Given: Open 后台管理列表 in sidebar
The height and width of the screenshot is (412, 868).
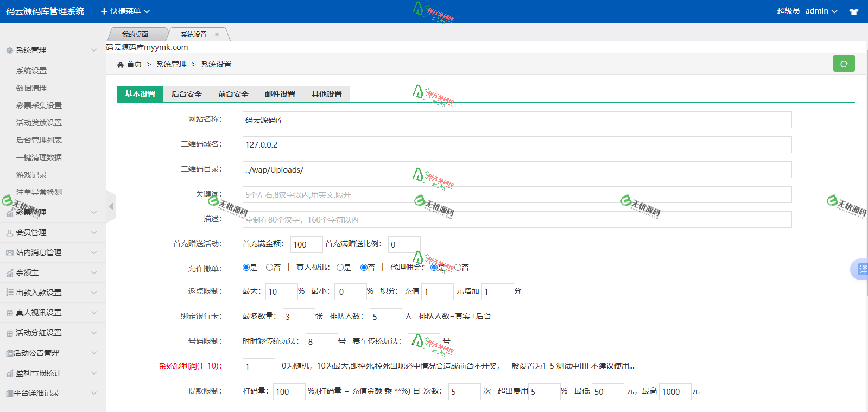Looking at the screenshot, I should click(39, 140).
